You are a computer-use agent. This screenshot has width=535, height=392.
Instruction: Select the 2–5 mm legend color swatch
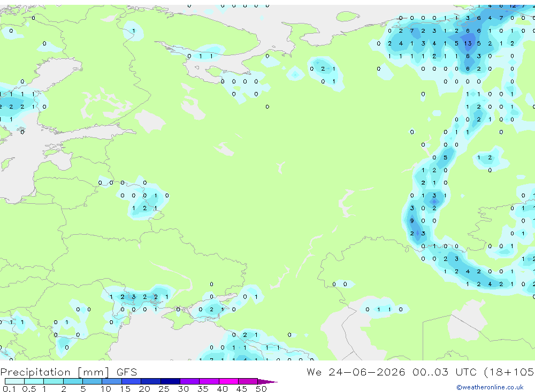(x=73, y=381)
